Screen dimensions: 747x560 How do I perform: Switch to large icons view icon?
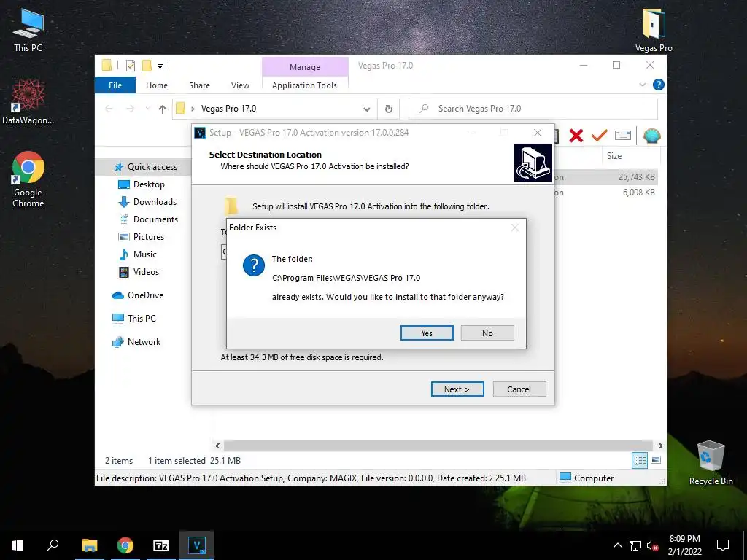pos(656,461)
